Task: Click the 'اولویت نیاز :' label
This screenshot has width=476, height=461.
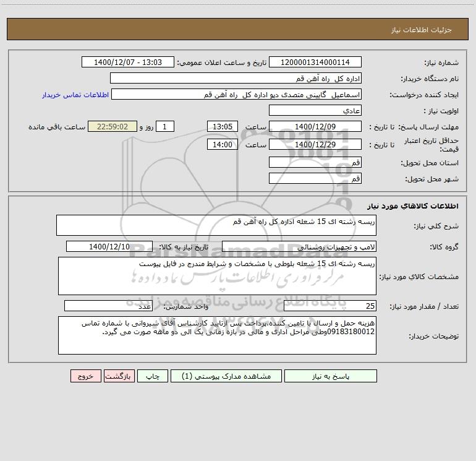Action: pos(441,111)
